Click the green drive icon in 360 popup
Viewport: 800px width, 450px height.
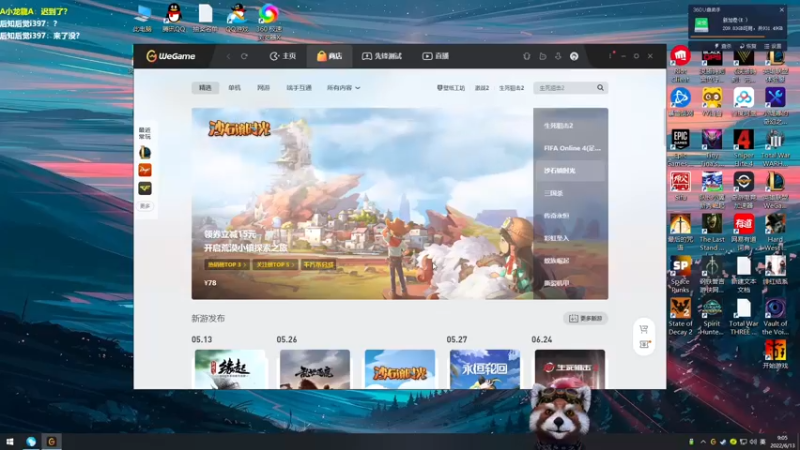(x=702, y=24)
